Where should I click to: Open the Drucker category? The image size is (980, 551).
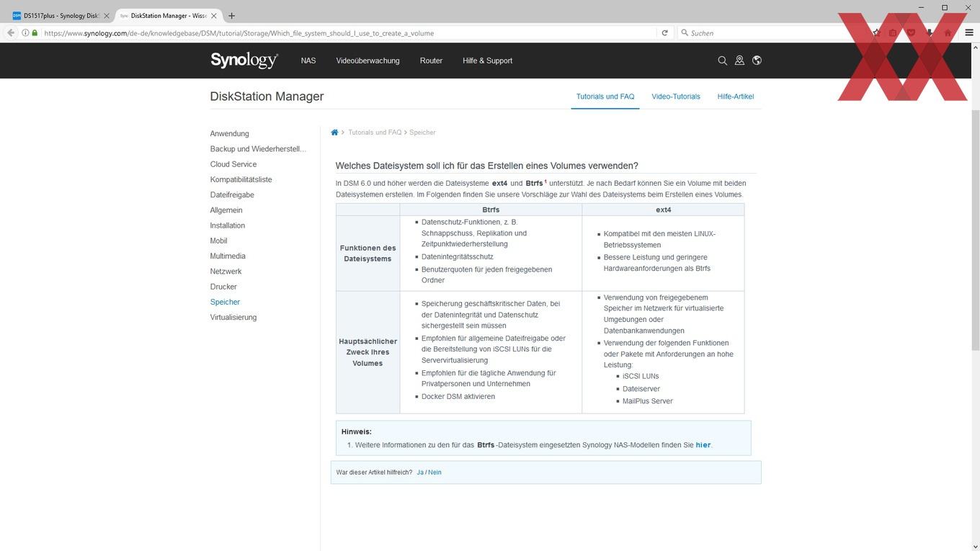[223, 287]
